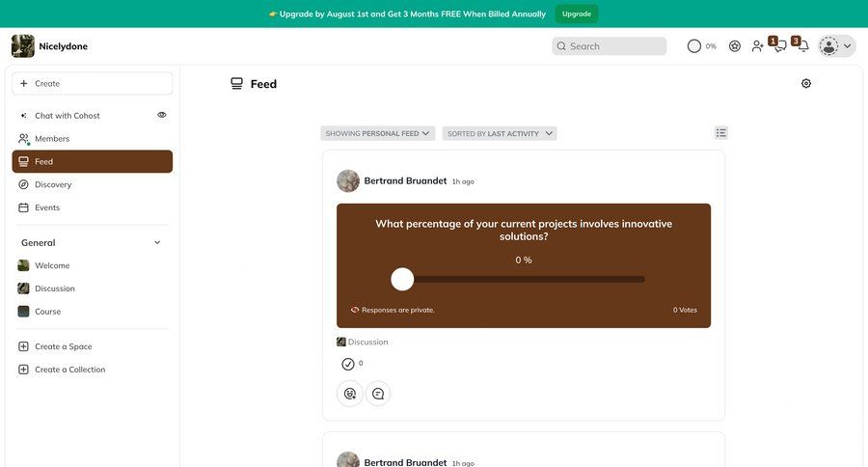Click the star badge icon in header
This screenshot has height=467, width=868.
[x=735, y=46]
